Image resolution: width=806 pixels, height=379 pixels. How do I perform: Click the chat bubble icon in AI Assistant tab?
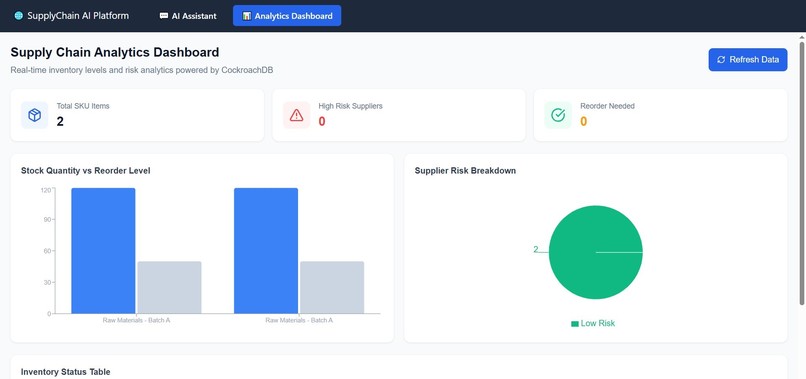point(164,16)
